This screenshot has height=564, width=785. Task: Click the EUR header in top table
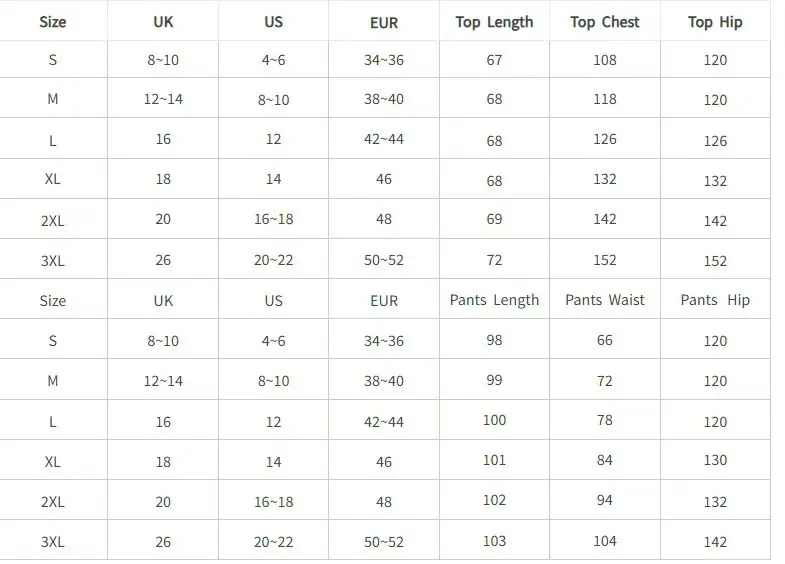[384, 23]
